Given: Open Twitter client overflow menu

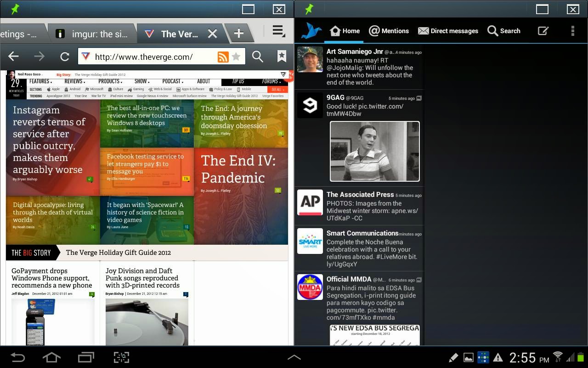Looking at the screenshot, I should click(572, 31).
